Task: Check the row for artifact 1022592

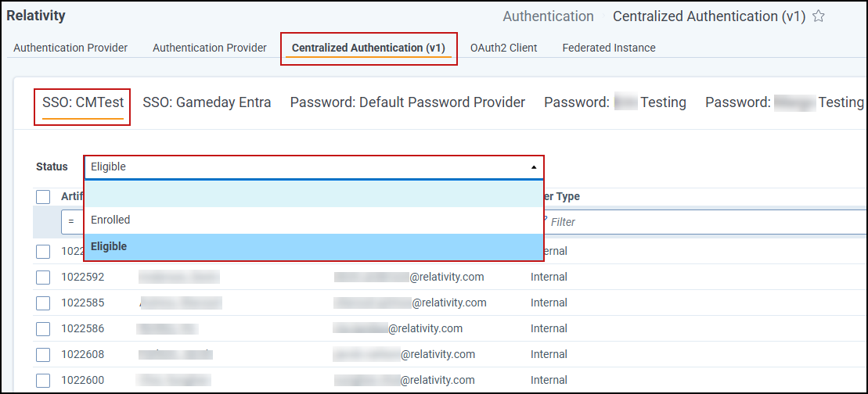Action: (43, 277)
